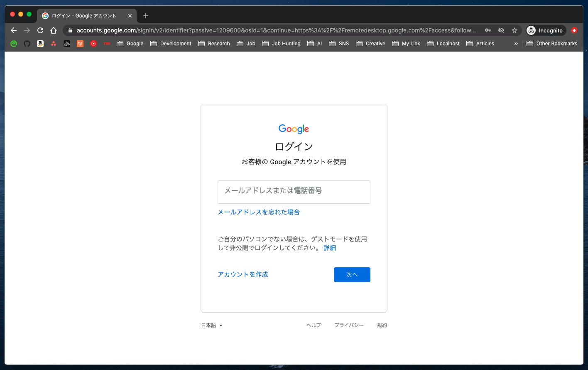Focus the メールアドレスまたは電話番号 input field
Image resolution: width=588 pixels, height=370 pixels.
click(x=294, y=192)
